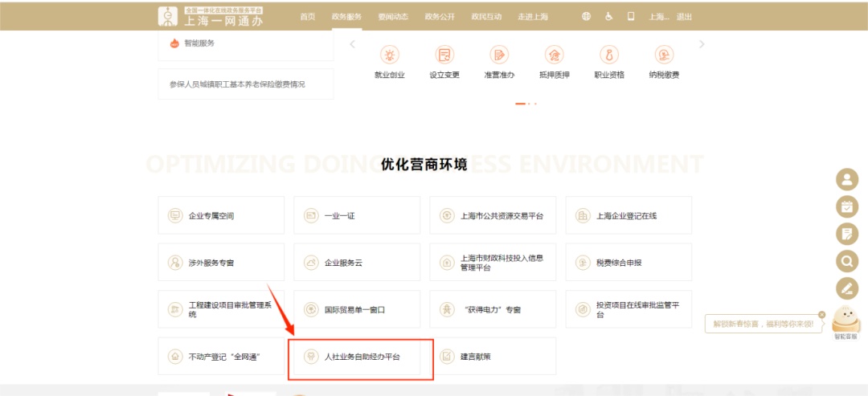Click the 准营准办 icon
Viewport: 868px width, 396px height.
499,55
